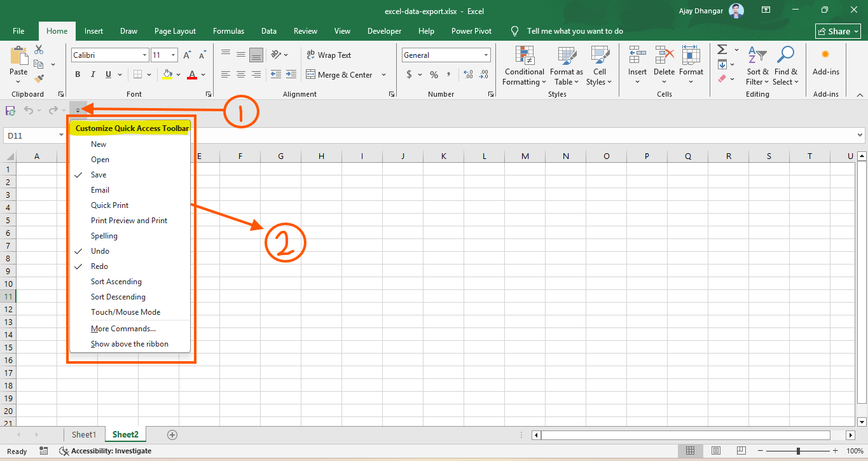Open the General number format dropdown
The width and height of the screenshot is (868, 461).
(x=486, y=55)
